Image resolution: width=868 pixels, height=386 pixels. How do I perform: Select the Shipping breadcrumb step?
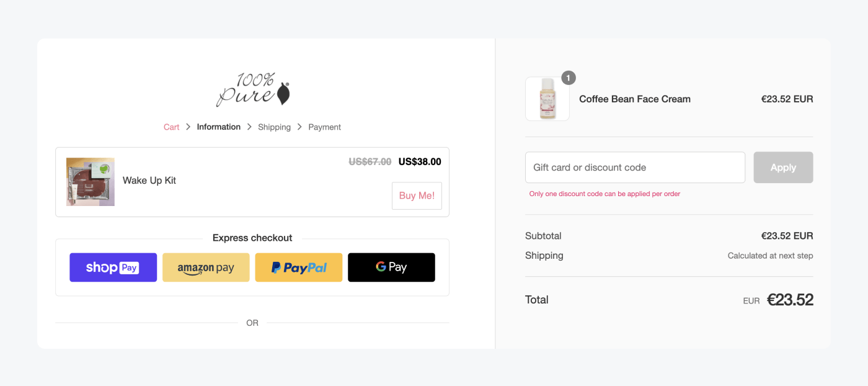coord(274,127)
